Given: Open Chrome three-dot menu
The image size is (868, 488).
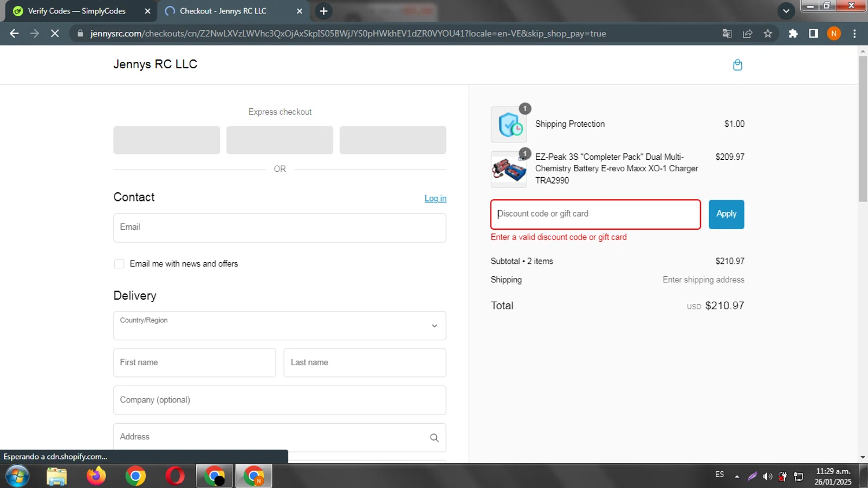Looking at the screenshot, I should click(855, 34).
